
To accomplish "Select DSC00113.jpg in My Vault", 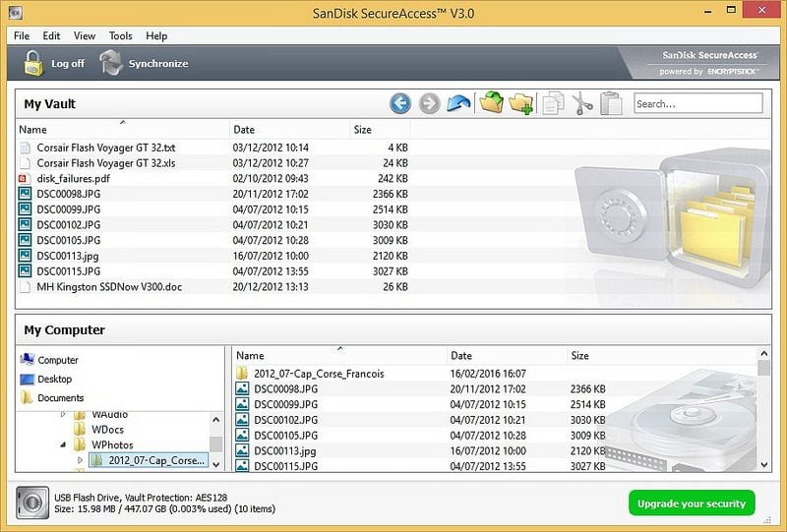I will [x=67, y=256].
